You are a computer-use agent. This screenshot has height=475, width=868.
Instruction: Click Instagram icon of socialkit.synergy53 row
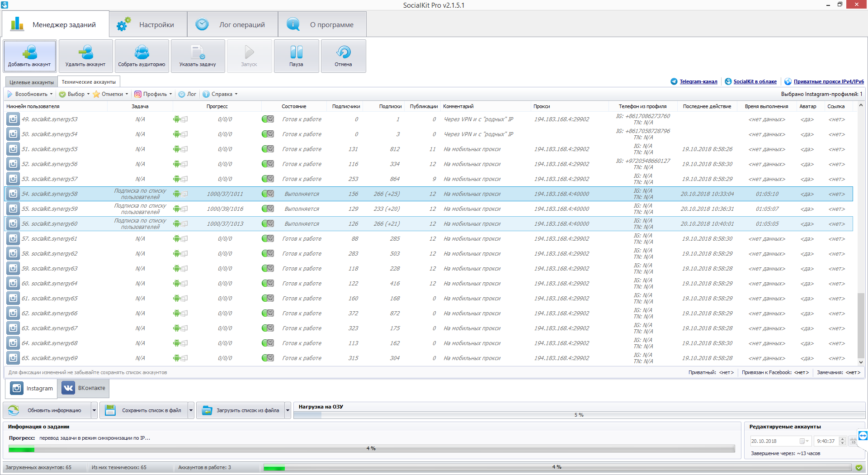13,119
